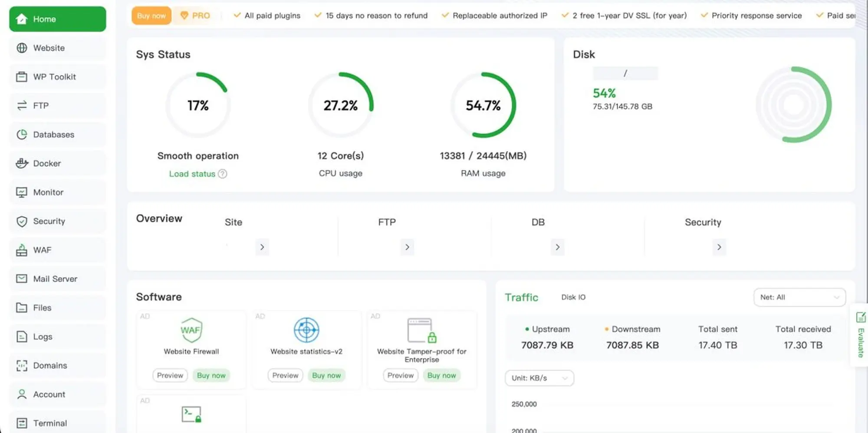Click the Website statistics-v2 target icon

click(306, 330)
